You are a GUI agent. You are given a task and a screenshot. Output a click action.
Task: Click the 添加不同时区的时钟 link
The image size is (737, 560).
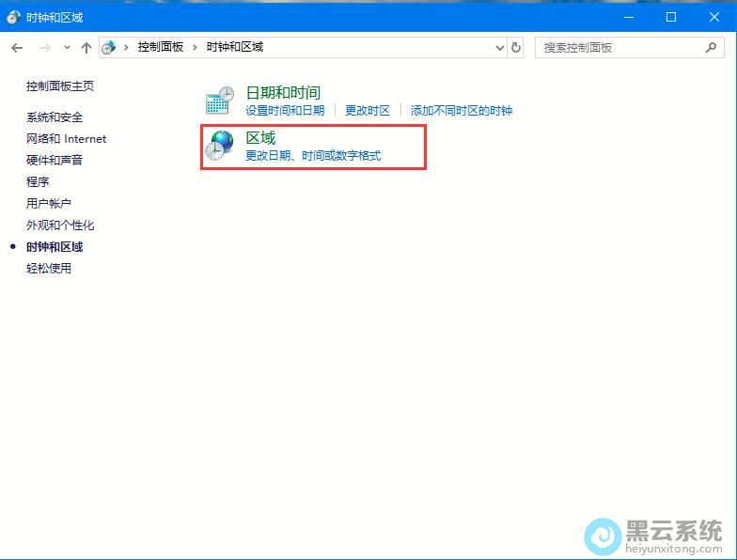click(x=461, y=111)
